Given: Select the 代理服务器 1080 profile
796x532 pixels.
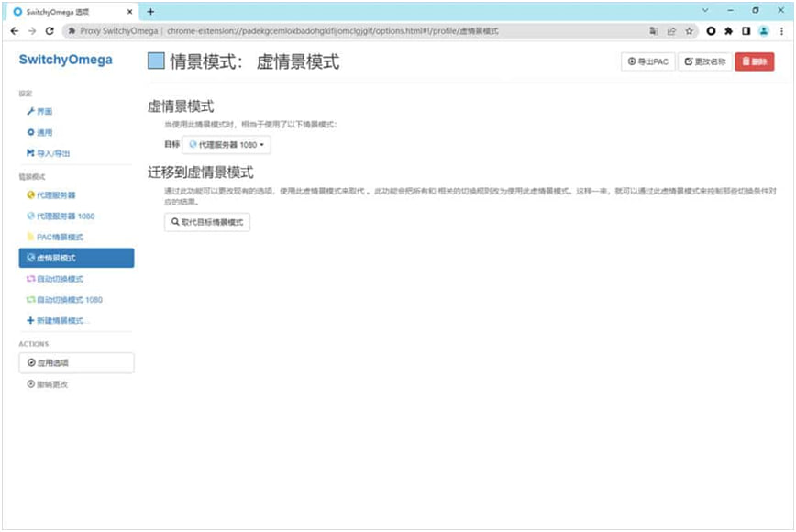Looking at the screenshot, I should coord(61,216).
